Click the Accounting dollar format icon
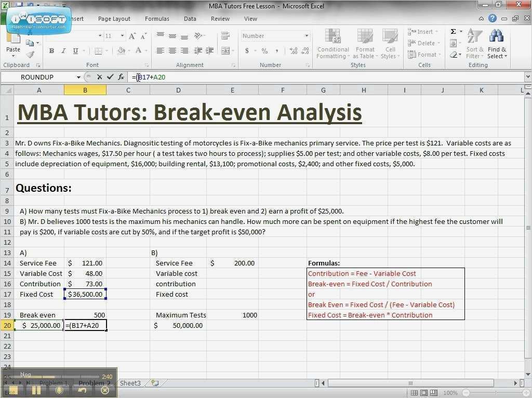Screen dimensions: 532x398 point(247,51)
